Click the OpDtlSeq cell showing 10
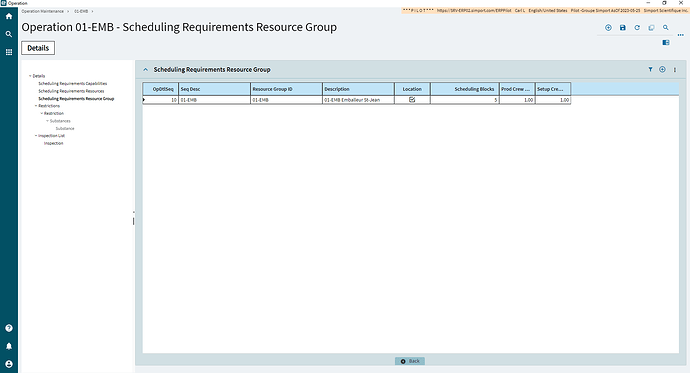690x373 pixels. (x=162, y=100)
